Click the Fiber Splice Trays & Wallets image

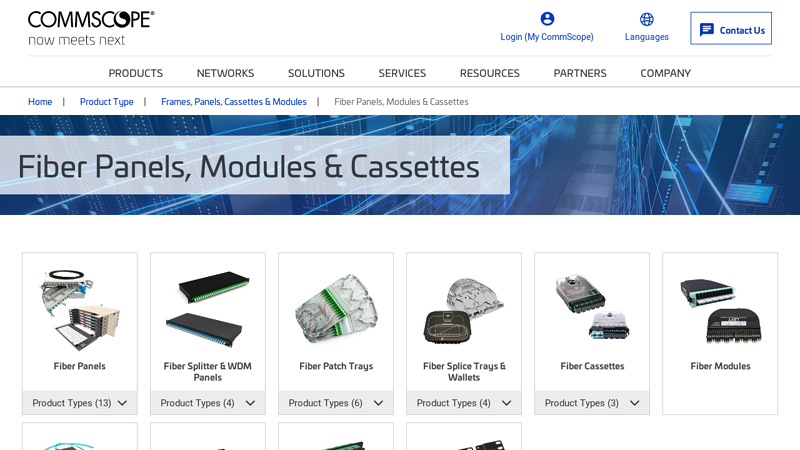pos(464,311)
